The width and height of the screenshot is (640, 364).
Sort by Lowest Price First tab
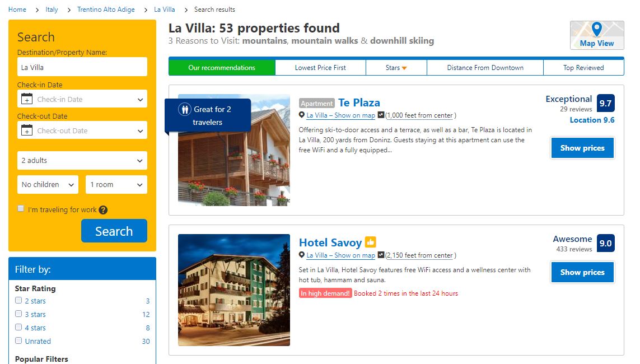320,68
